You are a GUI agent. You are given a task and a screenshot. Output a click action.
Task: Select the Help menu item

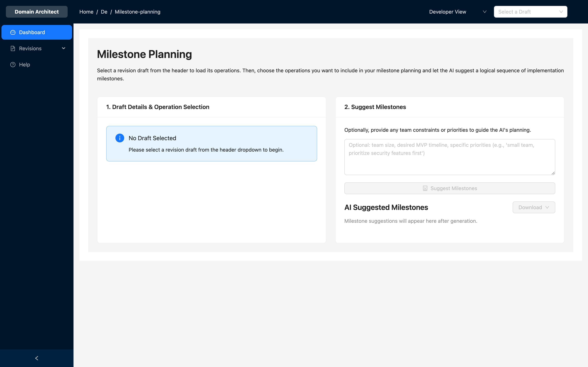pyautogui.click(x=25, y=65)
